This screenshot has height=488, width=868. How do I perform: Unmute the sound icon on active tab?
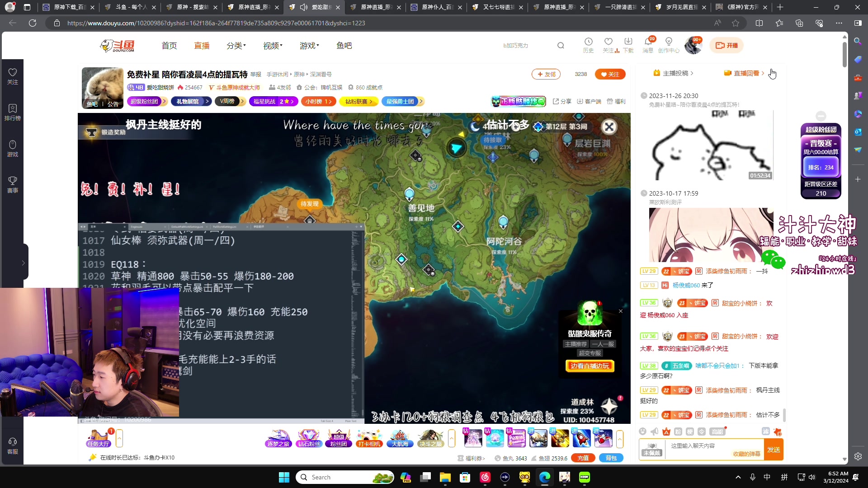click(x=303, y=7)
